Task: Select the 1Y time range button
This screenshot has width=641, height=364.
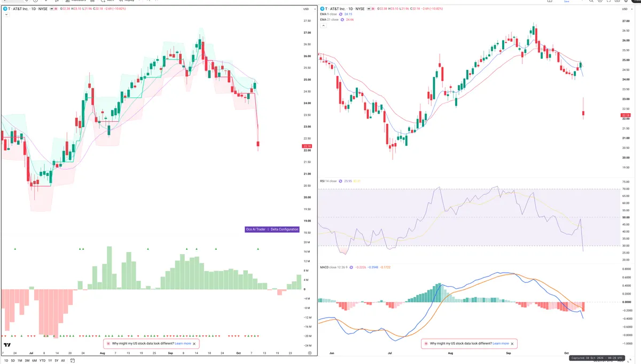Action: (50, 361)
